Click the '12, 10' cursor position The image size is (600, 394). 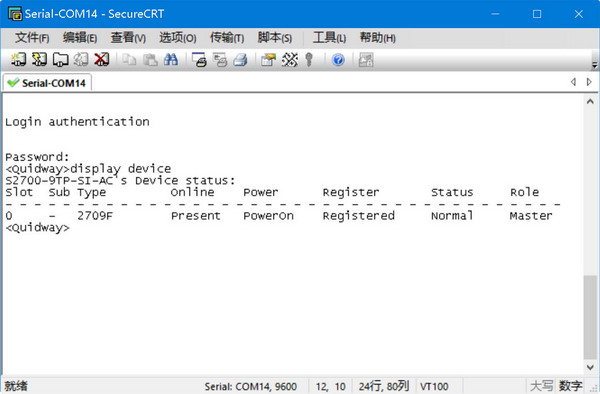pos(331,386)
